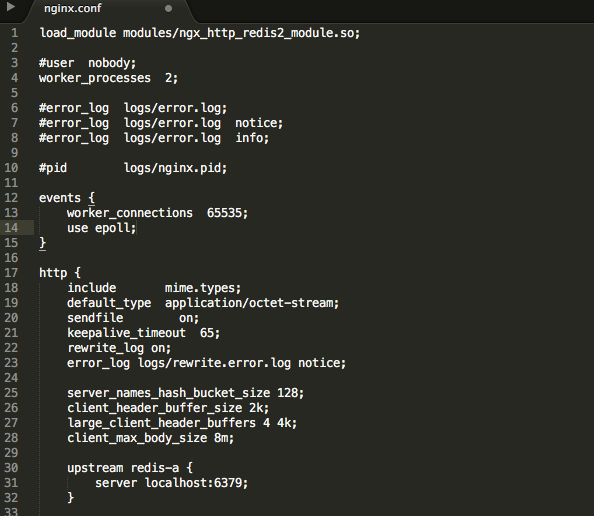Place cursor after 'use epoll;'
595x516 pixels.
click(136, 228)
